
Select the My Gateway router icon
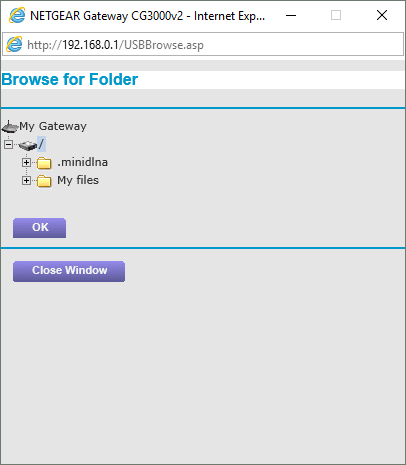pyautogui.click(x=10, y=127)
